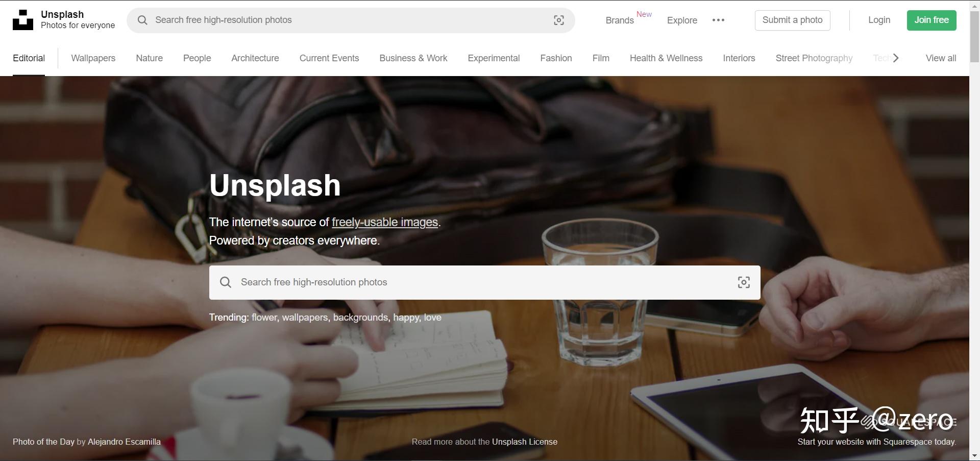Click the magnifier icon in top search bar
This screenshot has height=461, width=980.
pyautogui.click(x=142, y=20)
